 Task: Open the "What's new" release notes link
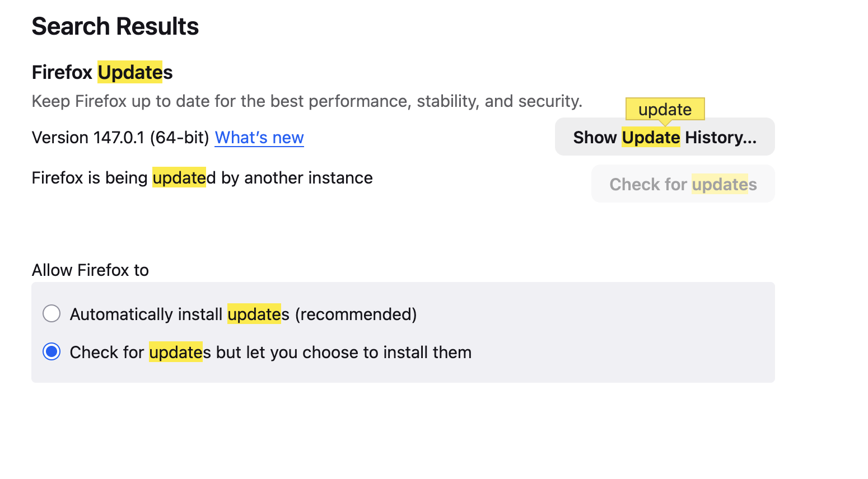coord(259,138)
